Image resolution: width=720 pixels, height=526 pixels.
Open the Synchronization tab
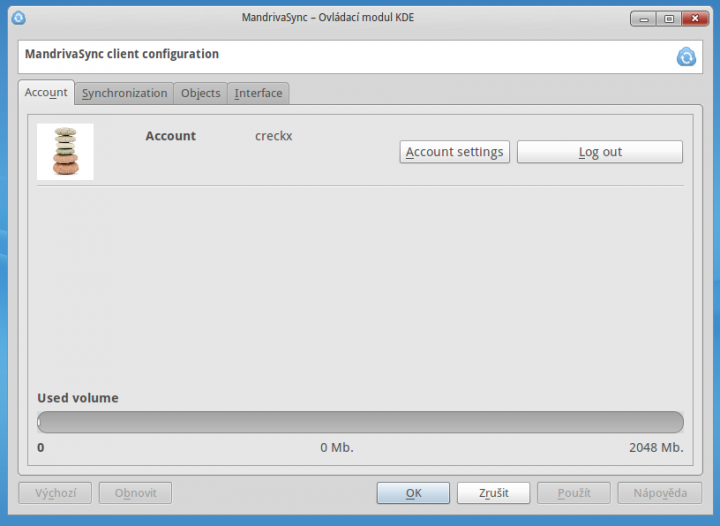124,93
